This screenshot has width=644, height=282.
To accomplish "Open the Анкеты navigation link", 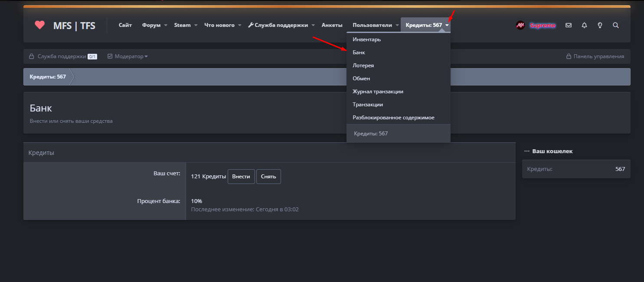I will pyautogui.click(x=332, y=25).
